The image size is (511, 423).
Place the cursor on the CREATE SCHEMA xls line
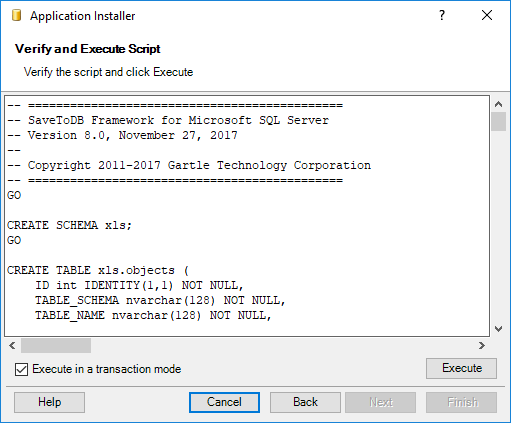[x=69, y=225]
